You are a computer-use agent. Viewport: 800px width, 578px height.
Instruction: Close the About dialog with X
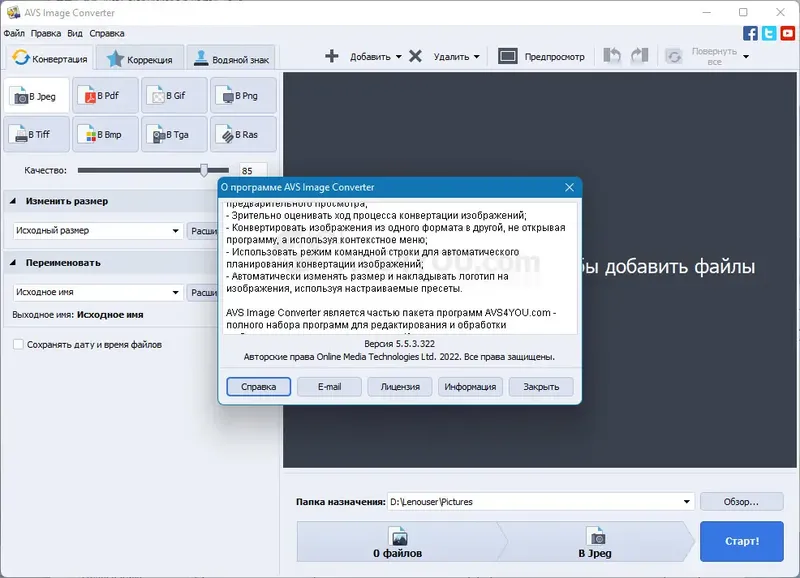569,187
